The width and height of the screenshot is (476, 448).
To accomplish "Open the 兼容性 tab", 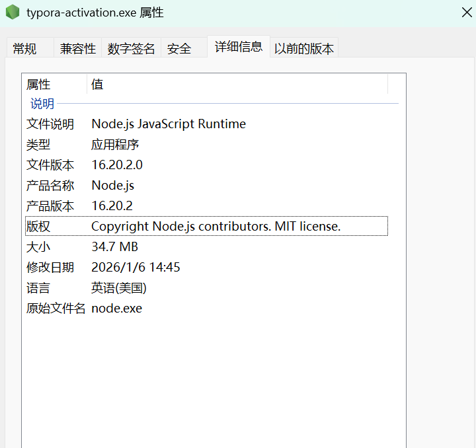I will tap(77, 48).
